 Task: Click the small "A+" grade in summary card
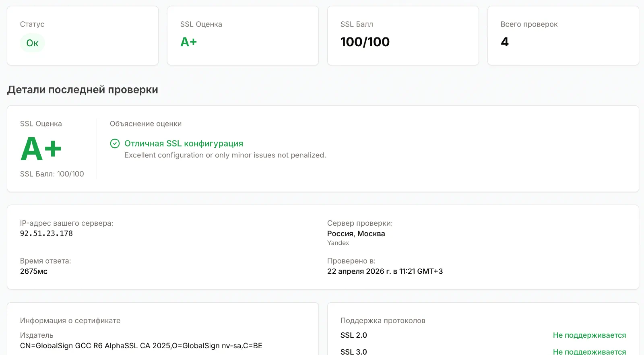[x=188, y=42]
